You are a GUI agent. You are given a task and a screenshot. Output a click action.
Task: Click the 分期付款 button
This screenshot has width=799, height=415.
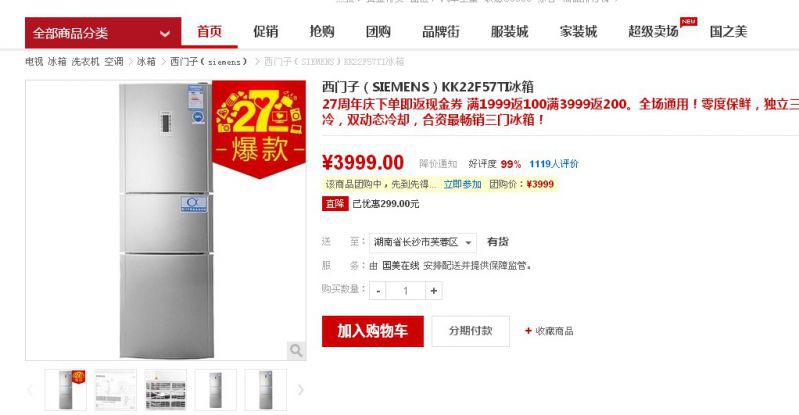470,331
